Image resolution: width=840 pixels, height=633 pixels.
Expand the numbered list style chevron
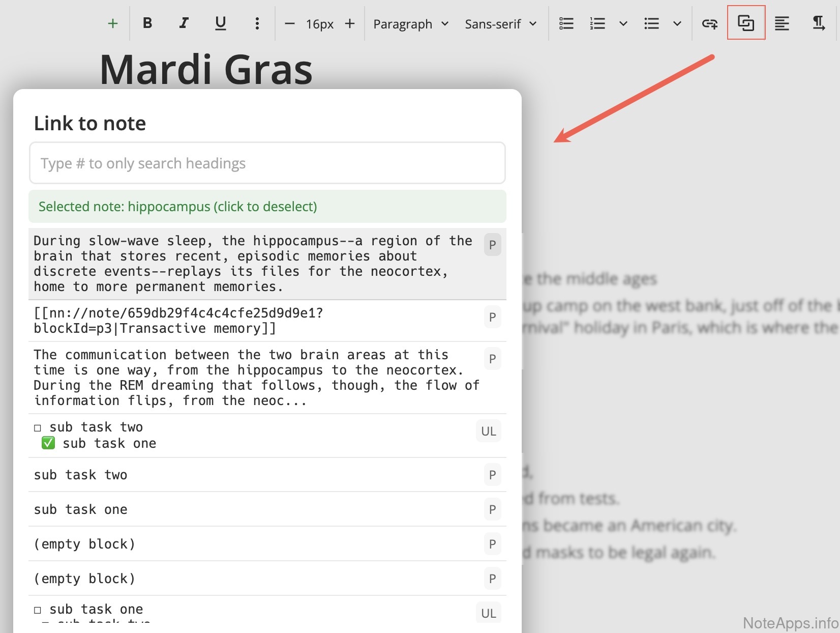623,23
